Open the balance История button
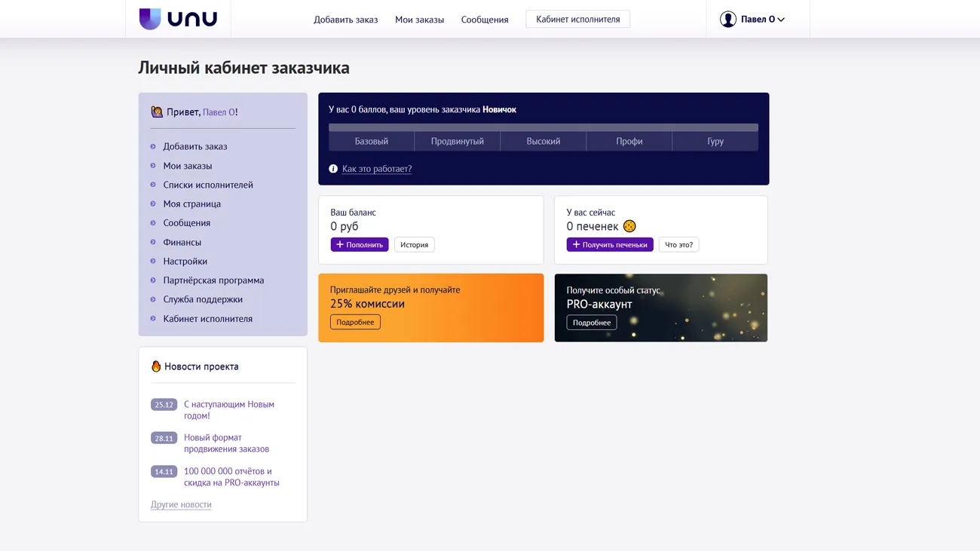The image size is (980, 551). pyautogui.click(x=414, y=245)
